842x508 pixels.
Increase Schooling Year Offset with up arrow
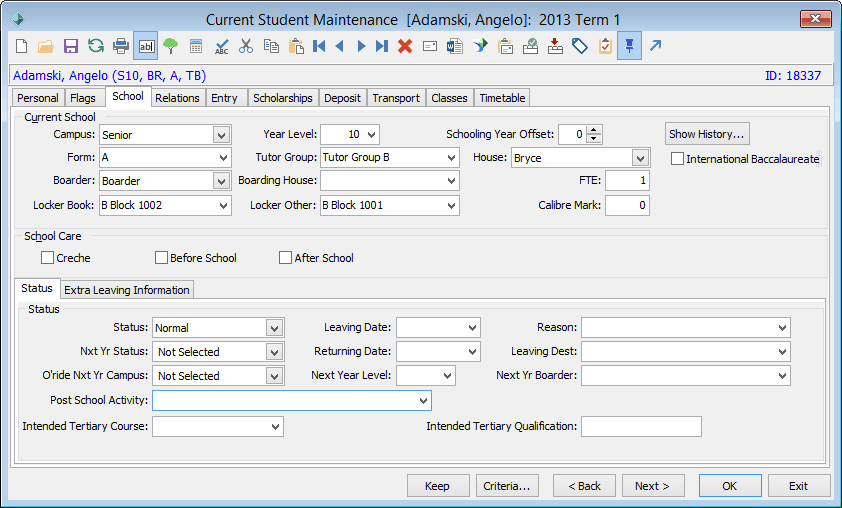tap(593, 130)
